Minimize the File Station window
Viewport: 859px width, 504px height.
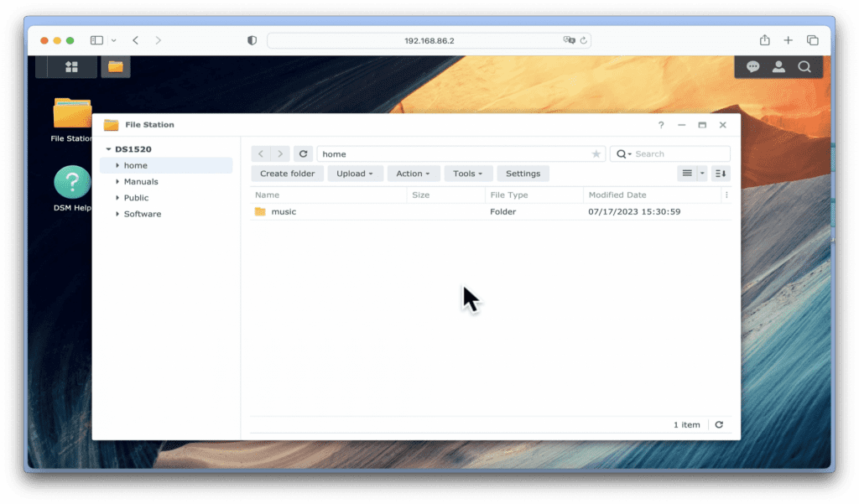681,125
